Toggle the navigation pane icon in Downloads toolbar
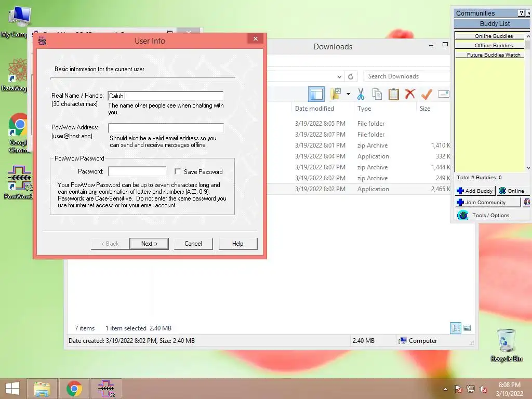This screenshot has height=399, width=532. point(316,94)
